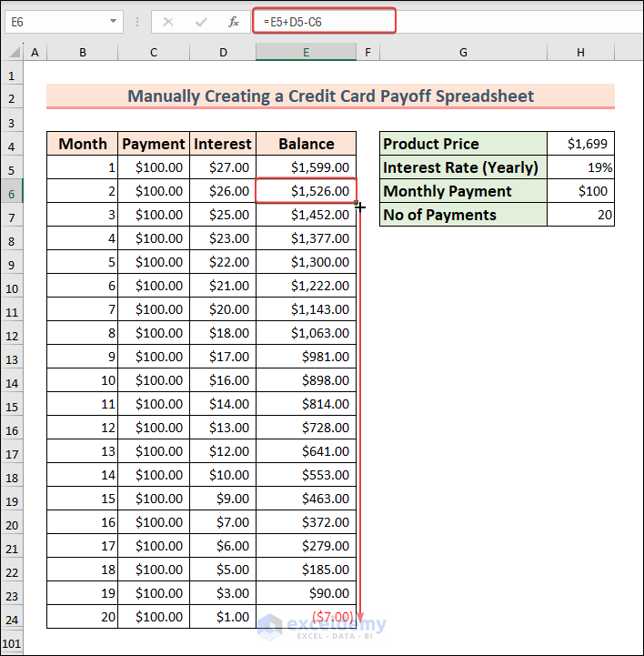Select the product price value '$1,699'
The width and height of the screenshot is (644, 656).
click(581, 144)
